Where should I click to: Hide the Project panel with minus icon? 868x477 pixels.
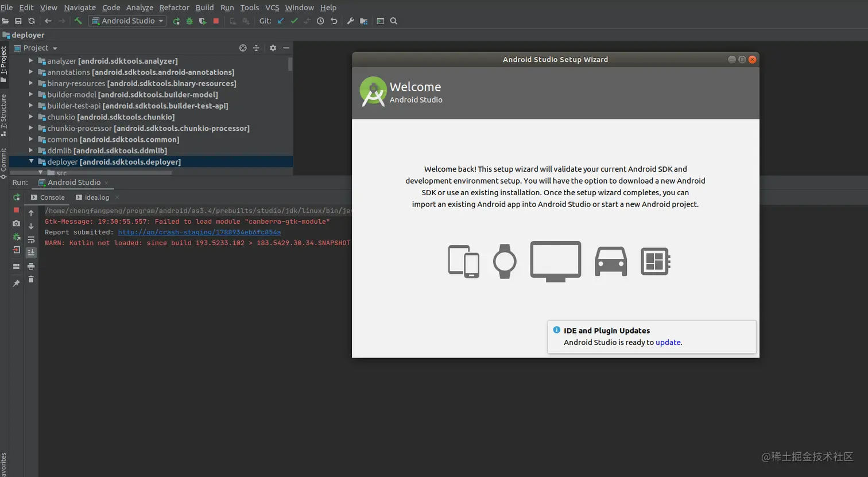286,48
